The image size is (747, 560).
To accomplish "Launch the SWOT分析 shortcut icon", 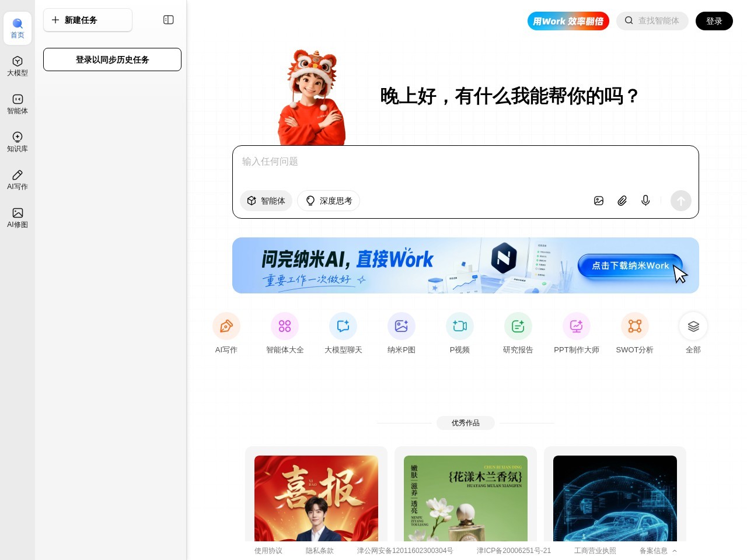I will point(635,326).
